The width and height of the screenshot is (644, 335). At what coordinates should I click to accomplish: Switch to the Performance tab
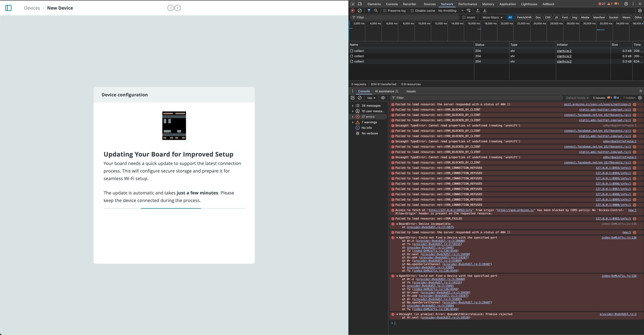pos(468,4)
